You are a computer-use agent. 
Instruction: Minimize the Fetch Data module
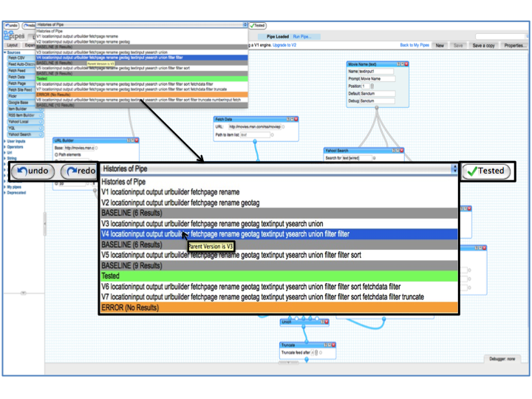[x=292, y=119]
